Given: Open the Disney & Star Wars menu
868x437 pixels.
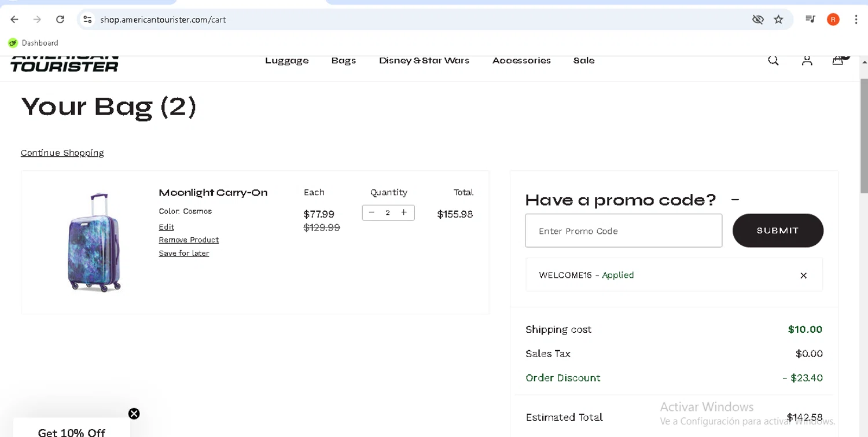Looking at the screenshot, I should (x=424, y=61).
